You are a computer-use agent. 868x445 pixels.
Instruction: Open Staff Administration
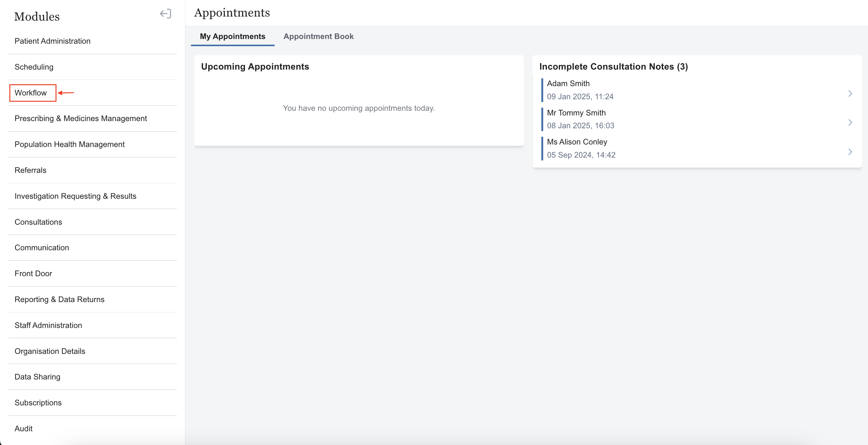[48, 325]
